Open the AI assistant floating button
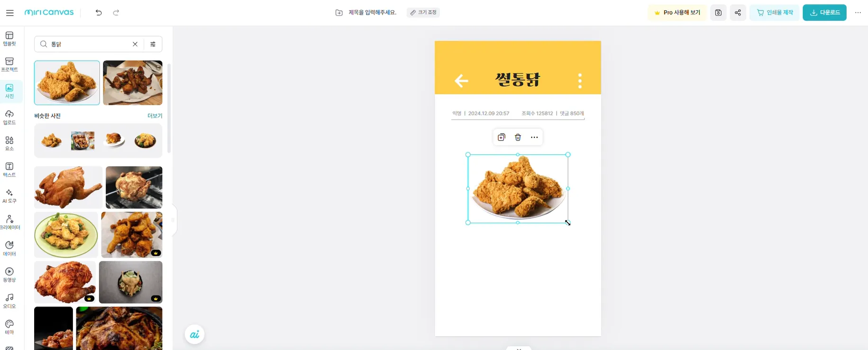Screen dimensions: 868x350 (194, 335)
